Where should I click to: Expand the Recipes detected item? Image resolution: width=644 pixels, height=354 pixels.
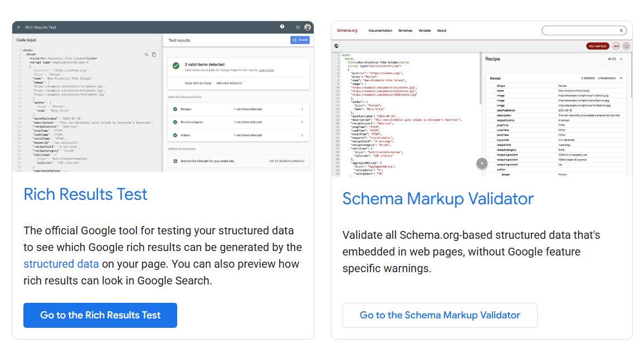click(x=302, y=109)
